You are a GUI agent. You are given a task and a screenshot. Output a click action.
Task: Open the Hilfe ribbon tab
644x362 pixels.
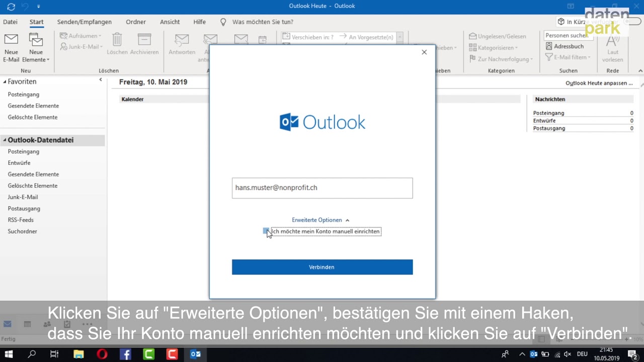pos(199,22)
